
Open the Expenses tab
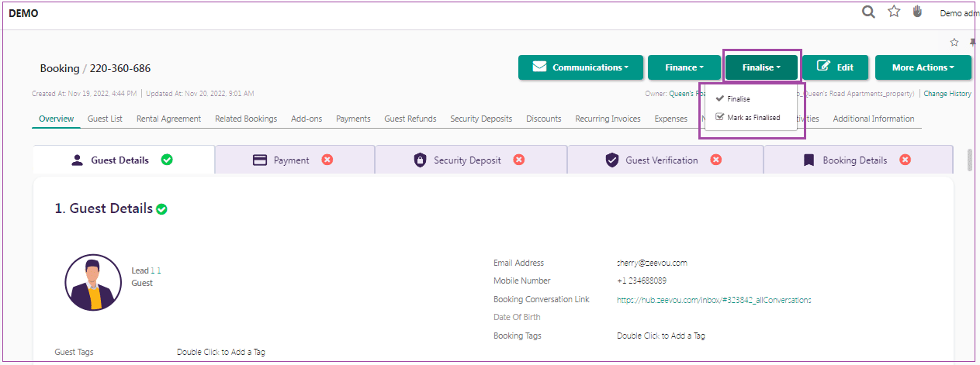point(671,119)
